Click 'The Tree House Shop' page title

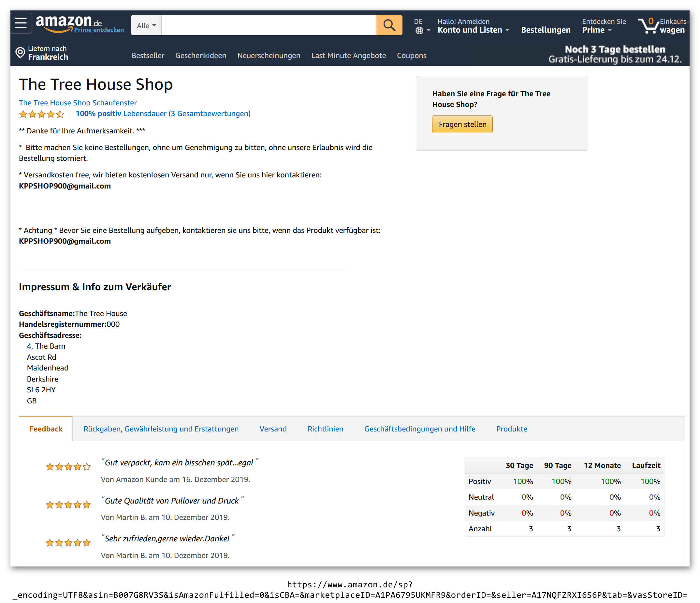click(96, 84)
